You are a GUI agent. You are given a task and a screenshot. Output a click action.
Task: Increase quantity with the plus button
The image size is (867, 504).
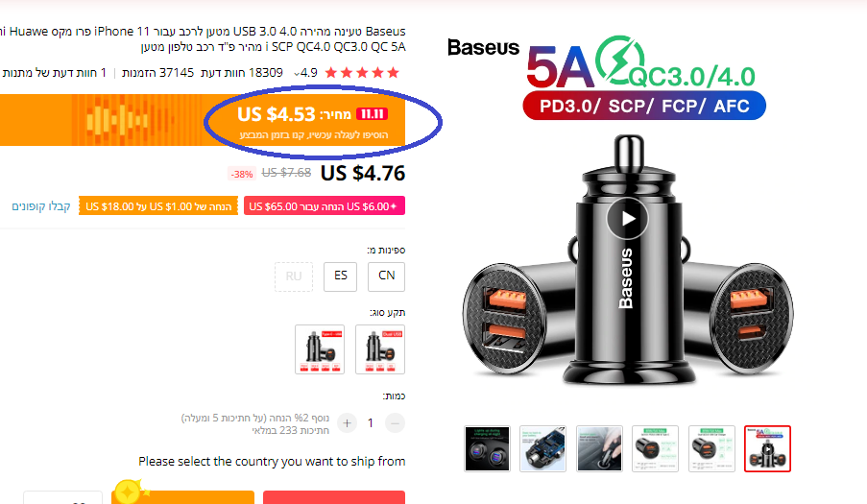pos(348,423)
